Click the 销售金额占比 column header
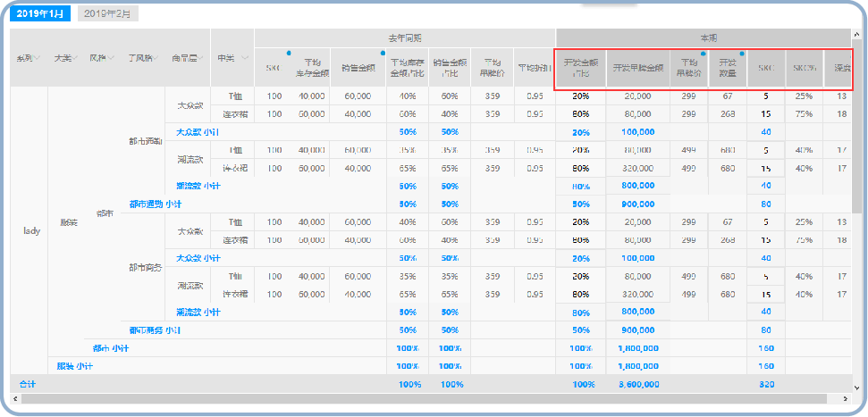868x417 pixels. pos(450,68)
